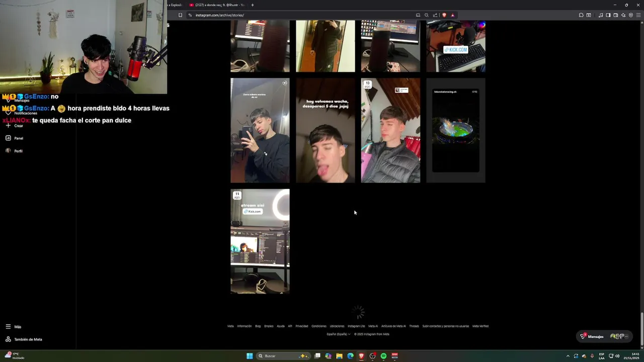This screenshot has height=362, width=644.
Task: Open File Explorer from the taskbar
Action: click(339, 356)
